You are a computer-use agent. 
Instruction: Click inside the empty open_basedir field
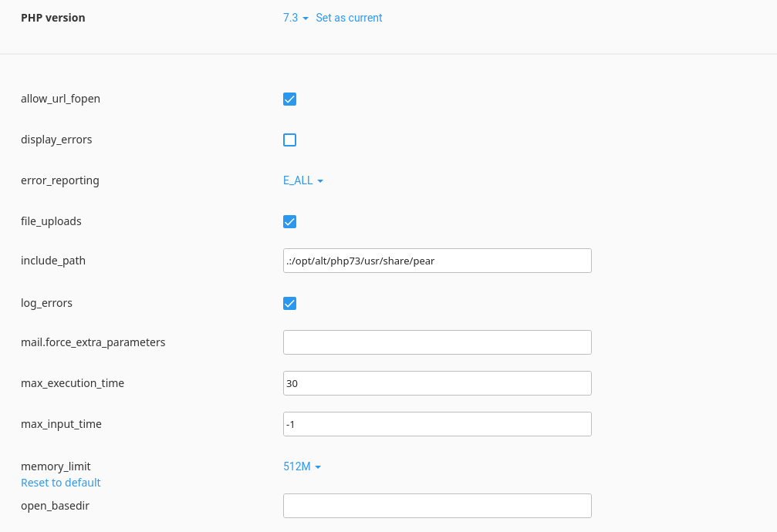coord(437,506)
